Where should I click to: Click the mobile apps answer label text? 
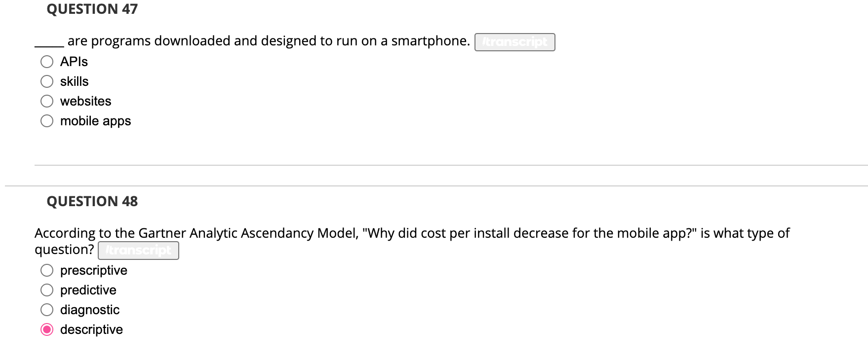click(x=95, y=120)
